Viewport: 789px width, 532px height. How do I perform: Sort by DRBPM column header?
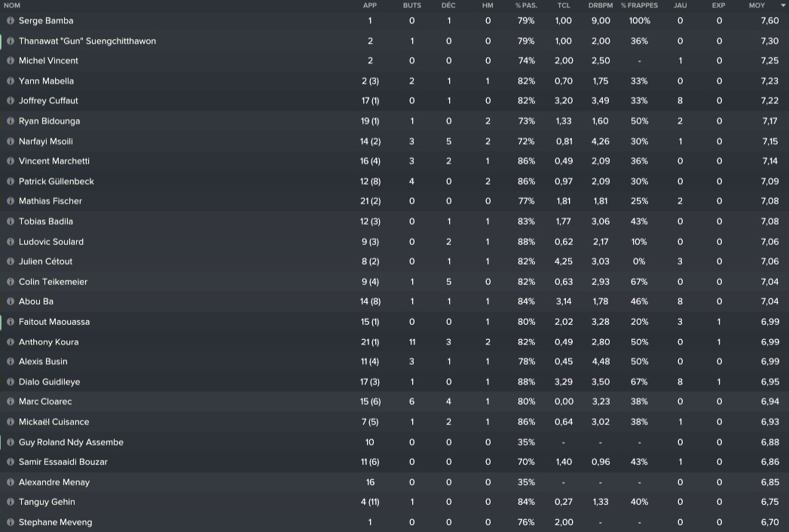point(601,5)
